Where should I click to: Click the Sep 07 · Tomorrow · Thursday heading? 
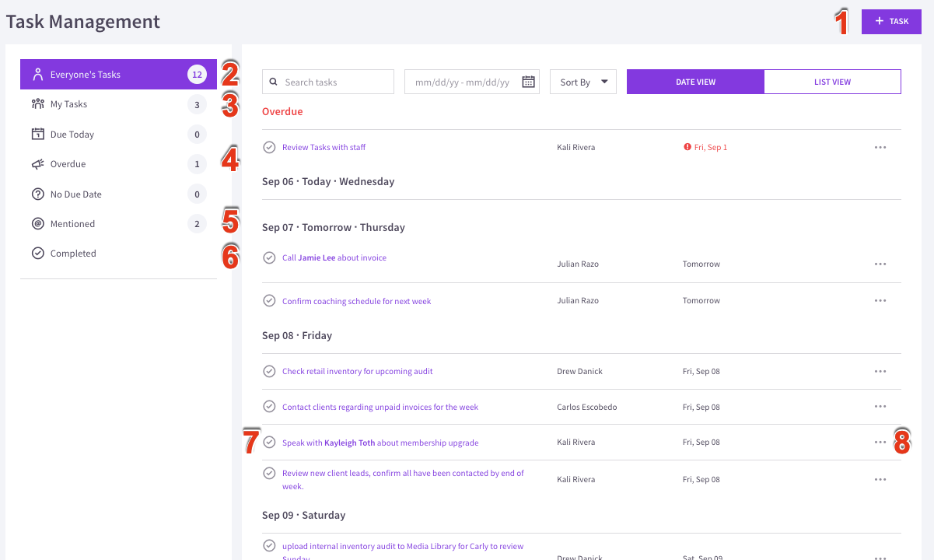[334, 227]
